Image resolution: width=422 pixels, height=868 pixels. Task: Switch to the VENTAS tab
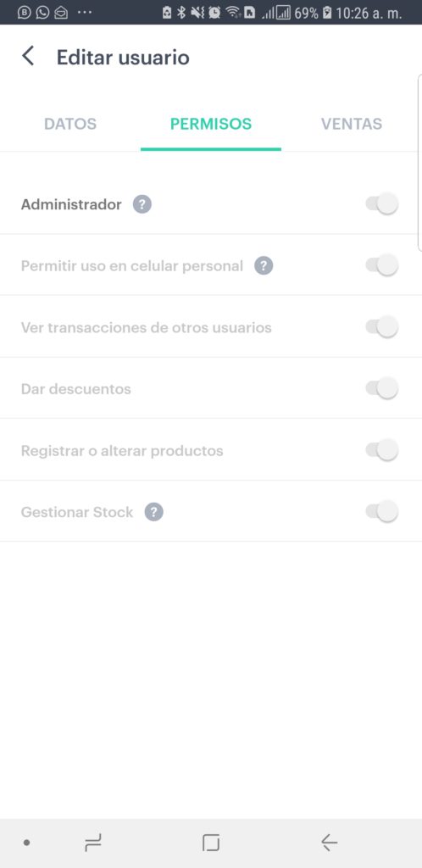tap(352, 124)
